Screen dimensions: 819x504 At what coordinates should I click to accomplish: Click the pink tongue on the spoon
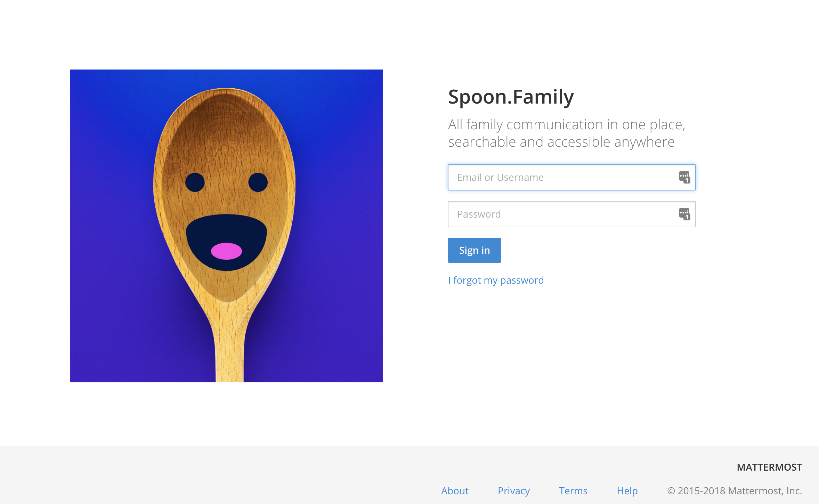(x=226, y=251)
